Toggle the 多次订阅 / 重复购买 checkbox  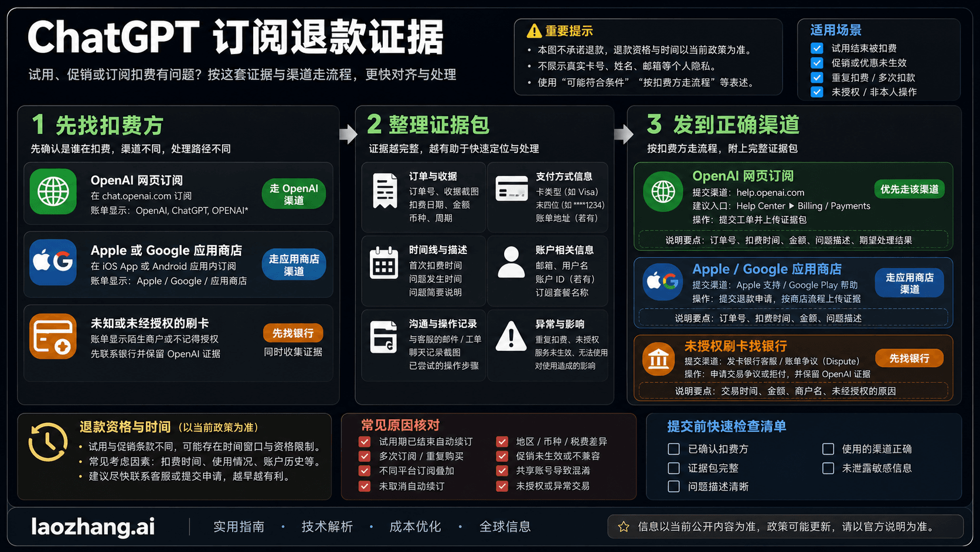(365, 456)
